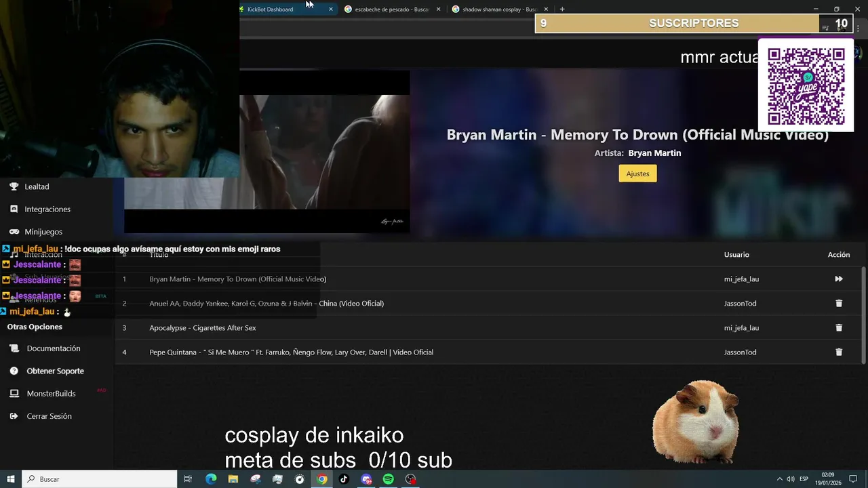Click user mi_jefa_lau in Apocalypse row
The image size is (868, 488).
[741, 327]
